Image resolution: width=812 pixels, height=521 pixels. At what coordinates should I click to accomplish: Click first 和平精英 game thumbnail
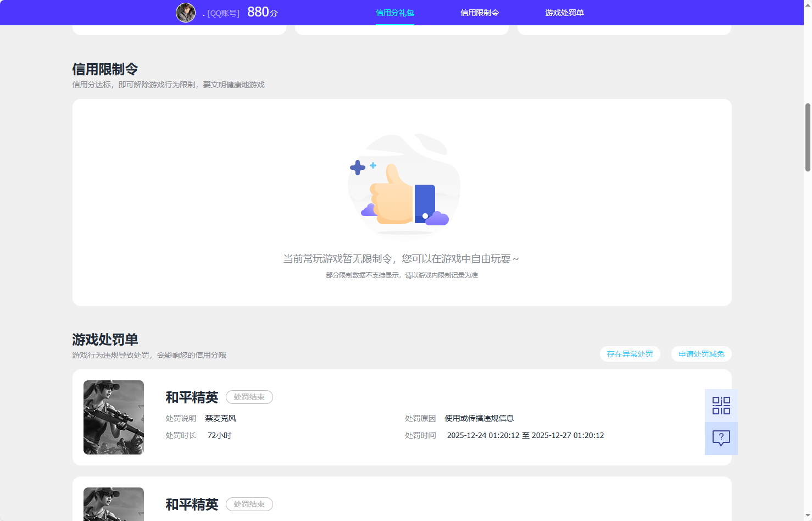[x=114, y=417]
